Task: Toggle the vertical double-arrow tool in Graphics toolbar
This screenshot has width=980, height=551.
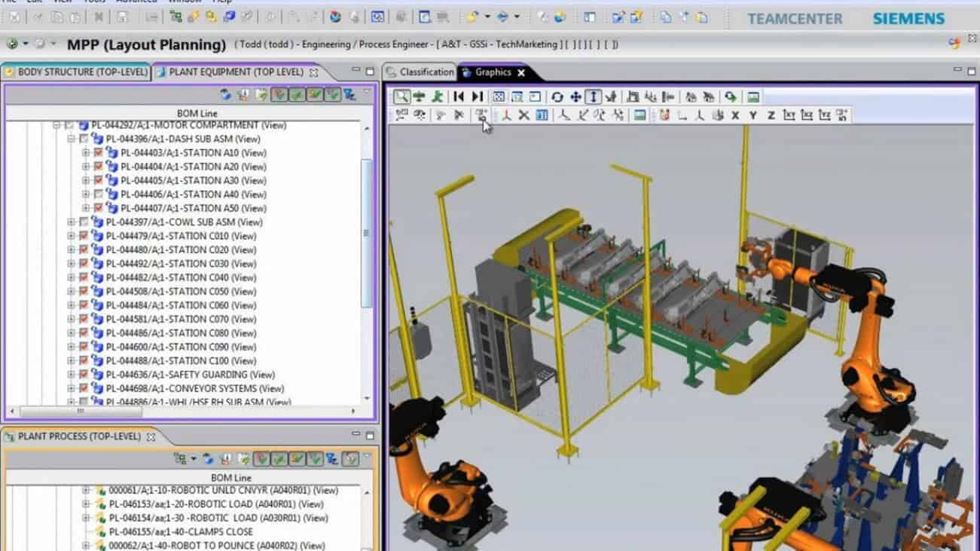Action: [x=594, y=96]
